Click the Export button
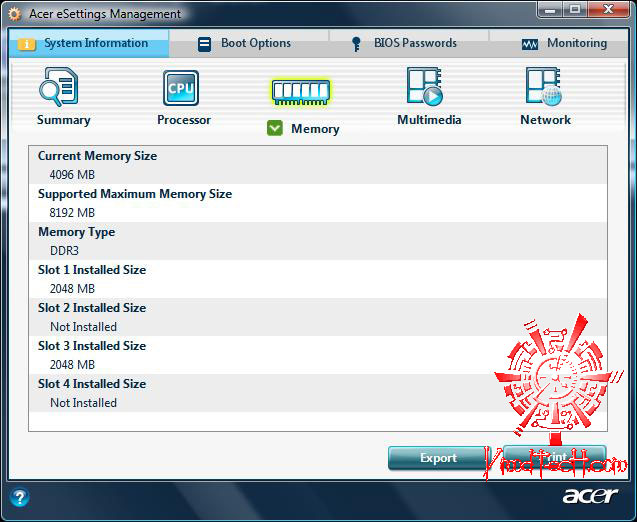Image resolution: width=637 pixels, height=522 pixels. pyautogui.click(x=438, y=458)
